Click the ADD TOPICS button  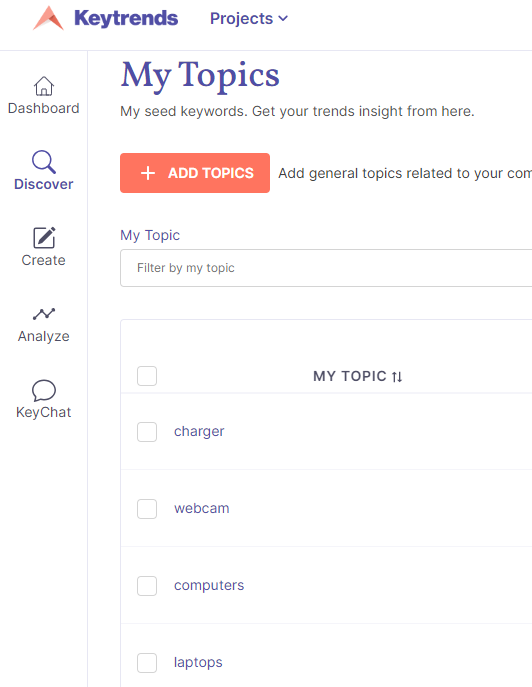coord(195,173)
